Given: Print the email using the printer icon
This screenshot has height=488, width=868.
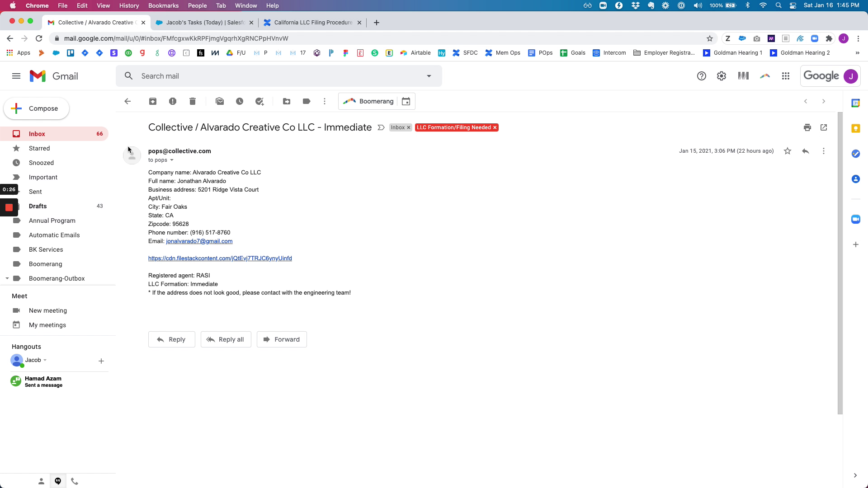Looking at the screenshot, I should point(807,127).
